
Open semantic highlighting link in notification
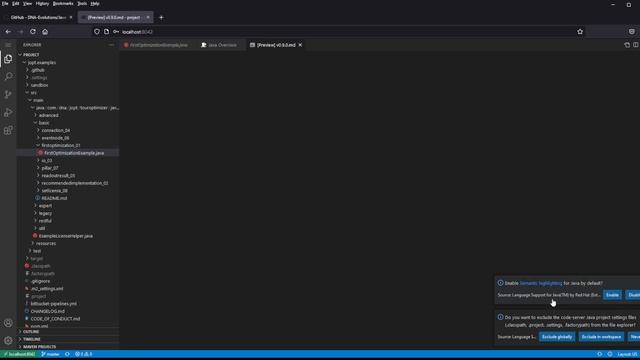(x=540, y=283)
